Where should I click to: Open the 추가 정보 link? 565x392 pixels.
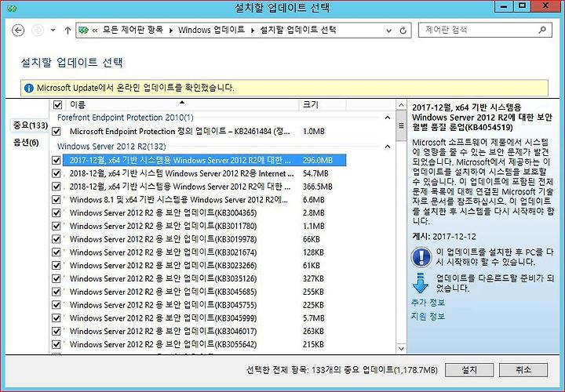[428, 303]
